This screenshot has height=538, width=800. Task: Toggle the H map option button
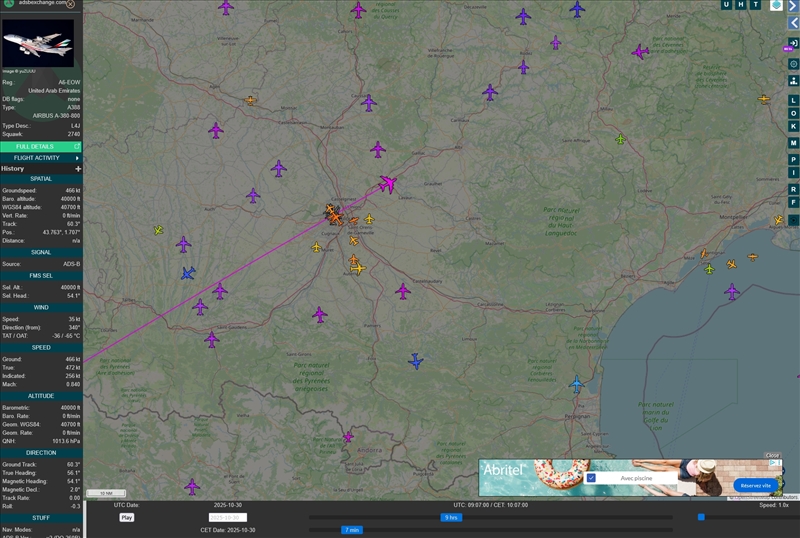[x=741, y=5]
